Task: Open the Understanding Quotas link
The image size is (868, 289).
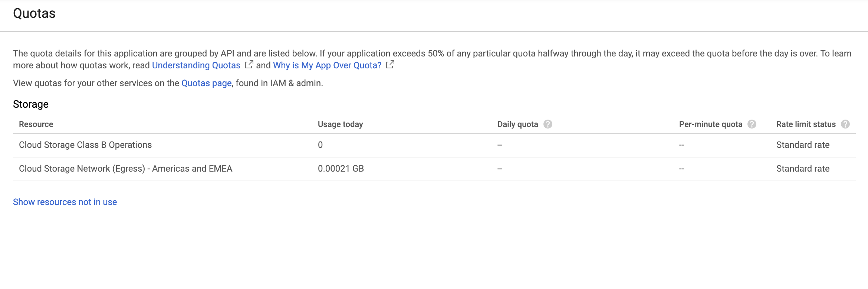Action: (196, 65)
